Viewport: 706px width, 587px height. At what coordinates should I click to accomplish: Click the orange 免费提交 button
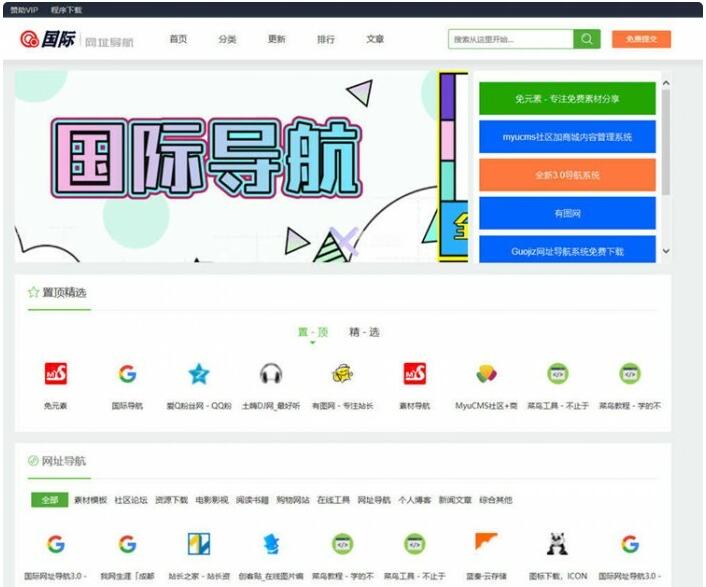641,39
